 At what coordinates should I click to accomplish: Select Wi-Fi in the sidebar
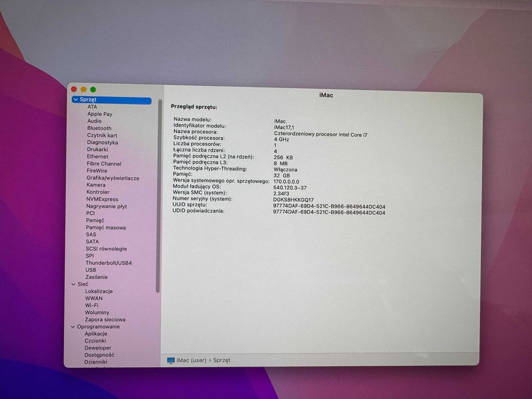point(92,306)
